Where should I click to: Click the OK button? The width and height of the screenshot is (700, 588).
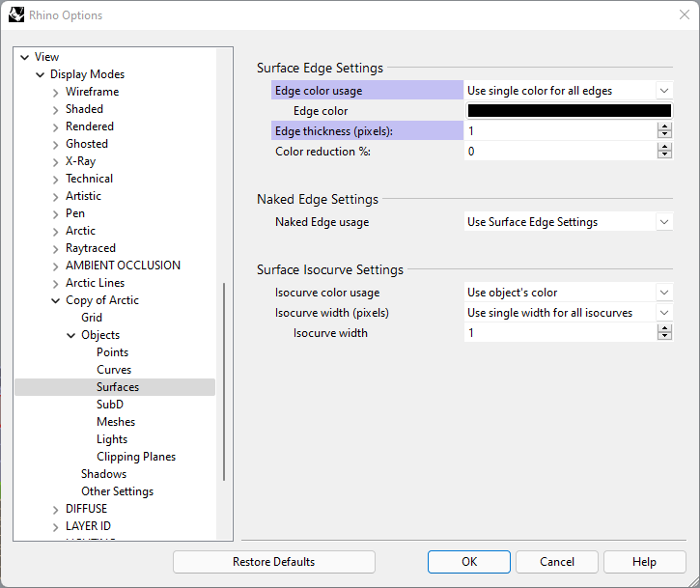tap(468, 562)
